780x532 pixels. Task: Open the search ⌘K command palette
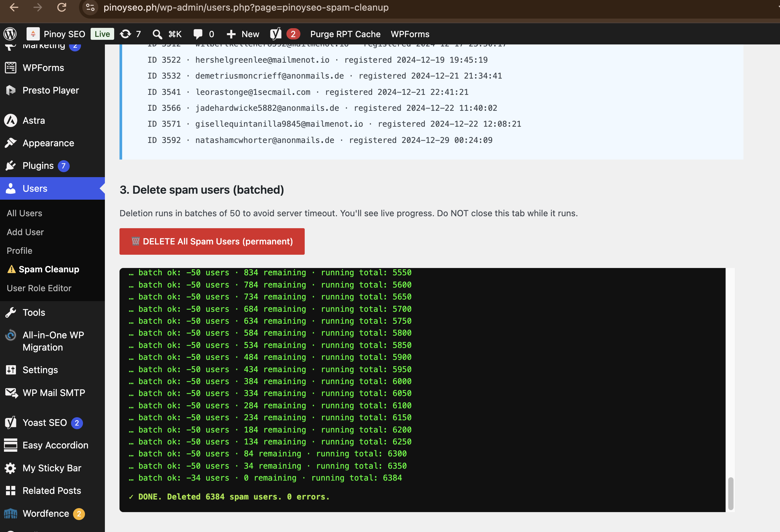click(x=167, y=34)
